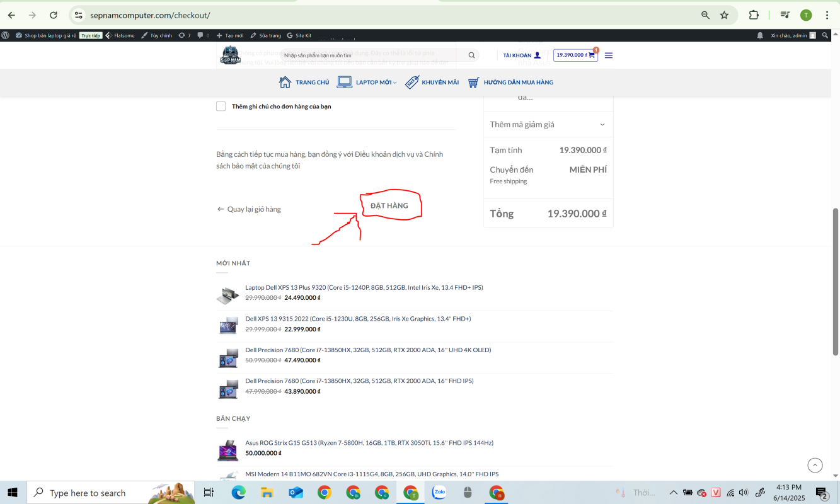Open Windows Start menu
Image resolution: width=840 pixels, height=504 pixels.
point(13,493)
